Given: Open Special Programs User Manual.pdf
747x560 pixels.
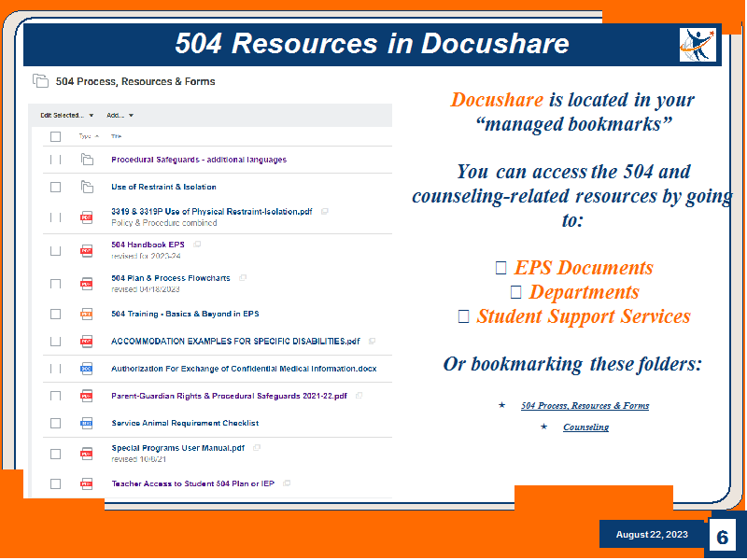Looking at the screenshot, I should (x=177, y=448).
